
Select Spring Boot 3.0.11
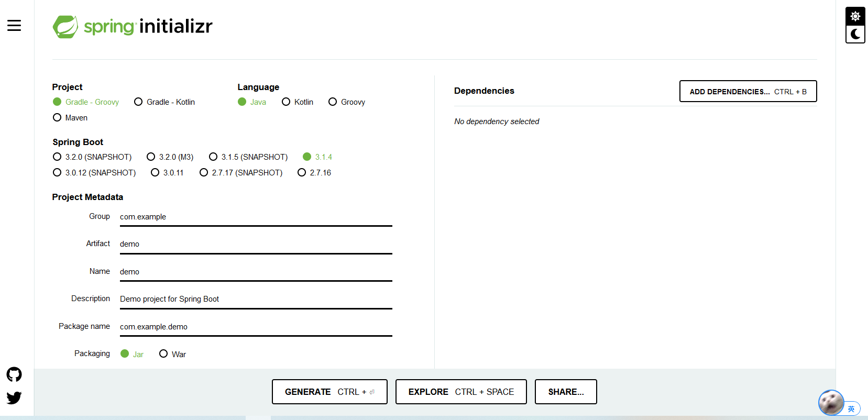pyautogui.click(x=167, y=173)
